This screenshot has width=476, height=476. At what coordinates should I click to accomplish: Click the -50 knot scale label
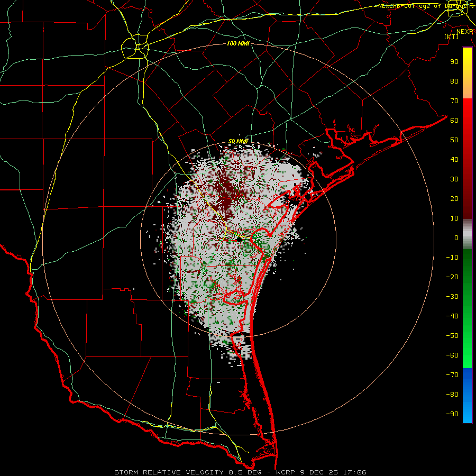[x=452, y=336]
